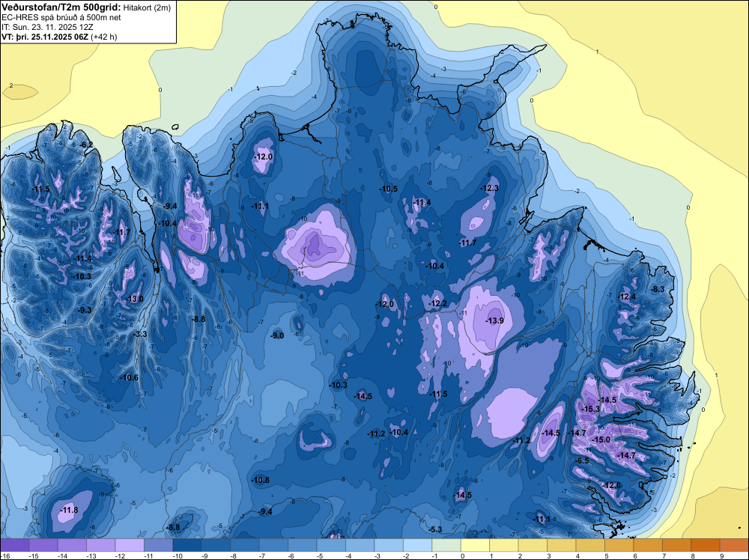Click the '-10.8' temperature label
The height and width of the screenshot is (560, 749).
click(x=261, y=480)
